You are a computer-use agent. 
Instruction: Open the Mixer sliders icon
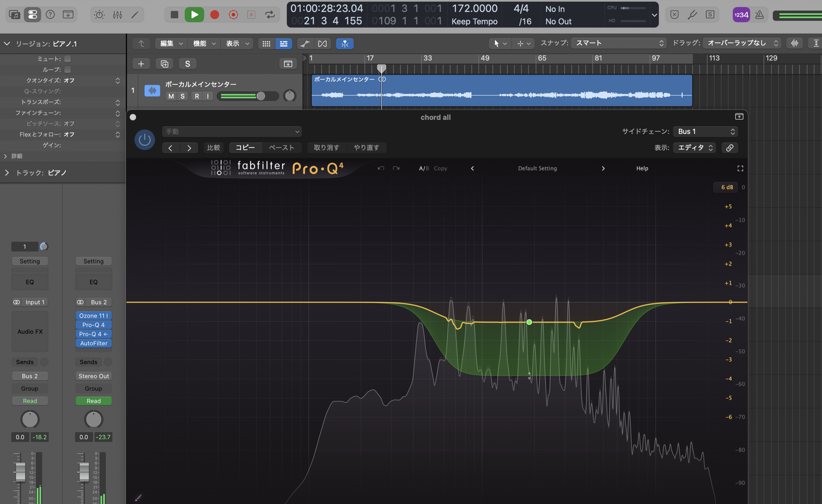[x=117, y=15]
